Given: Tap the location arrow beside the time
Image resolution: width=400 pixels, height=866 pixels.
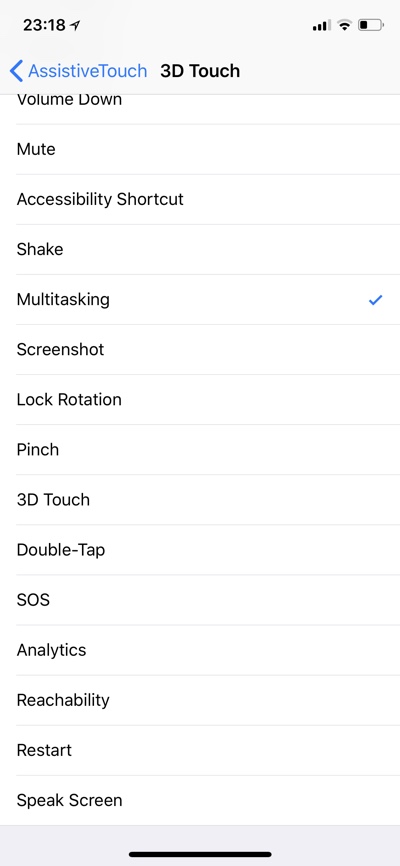Looking at the screenshot, I should click(x=75, y=25).
